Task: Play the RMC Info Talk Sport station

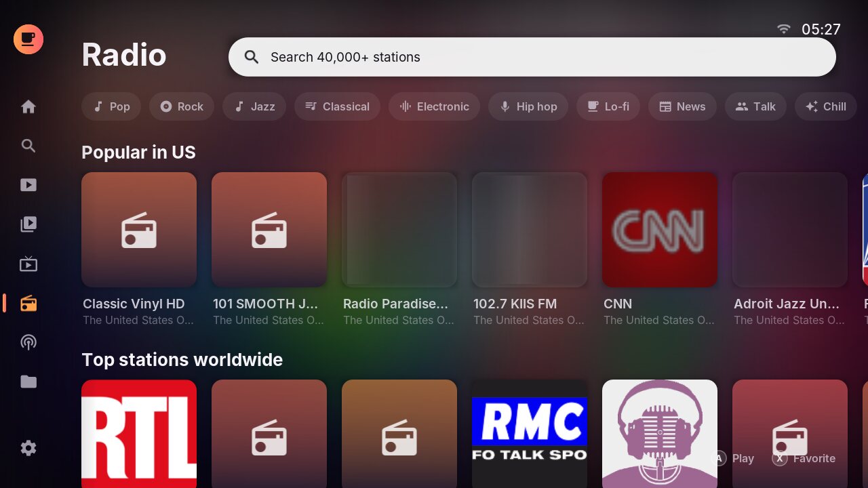Action: coord(530,434)
